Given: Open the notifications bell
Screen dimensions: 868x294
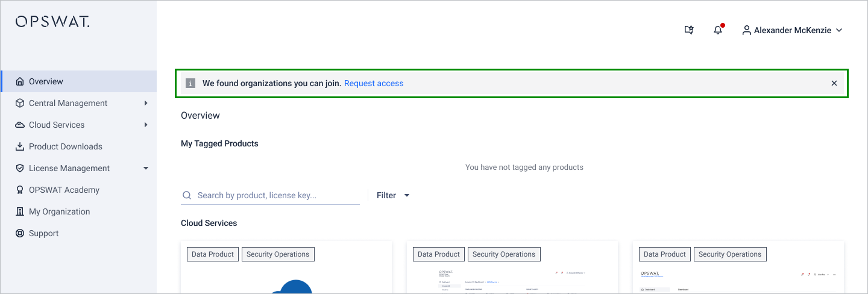Looking at the screenshot, I should tap(718, 30).
